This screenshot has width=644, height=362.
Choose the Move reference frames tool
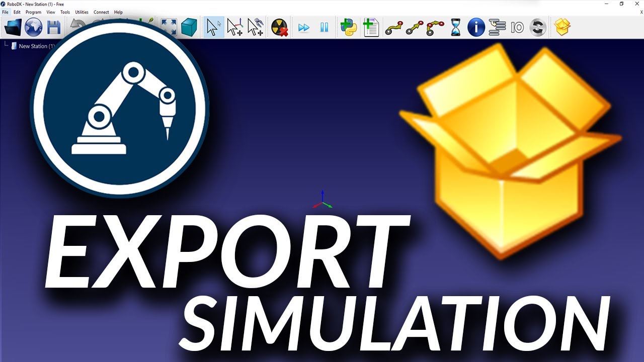(x=235, y=27)
